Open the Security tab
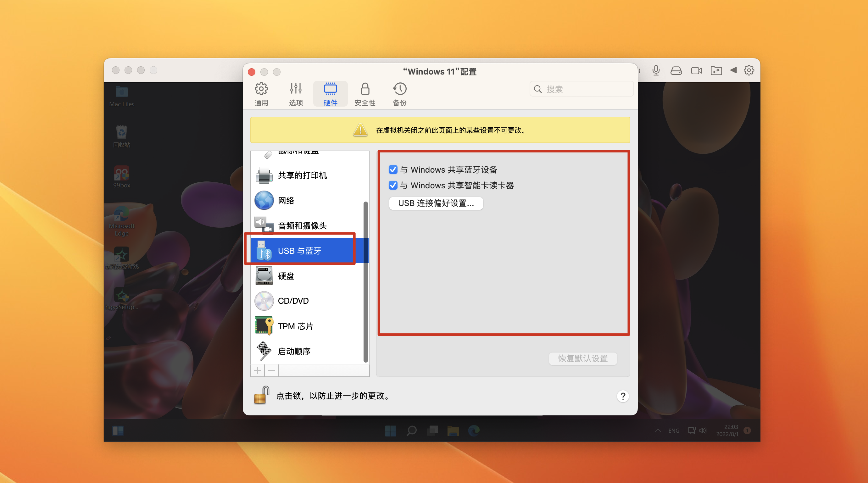Screen dimensions: 868x483 pyautogui.click(x=364, y=94)
